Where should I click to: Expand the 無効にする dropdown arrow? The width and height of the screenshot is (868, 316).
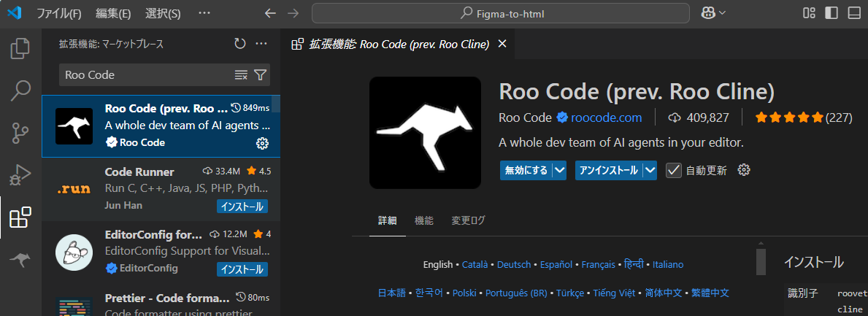pos(559,170)
